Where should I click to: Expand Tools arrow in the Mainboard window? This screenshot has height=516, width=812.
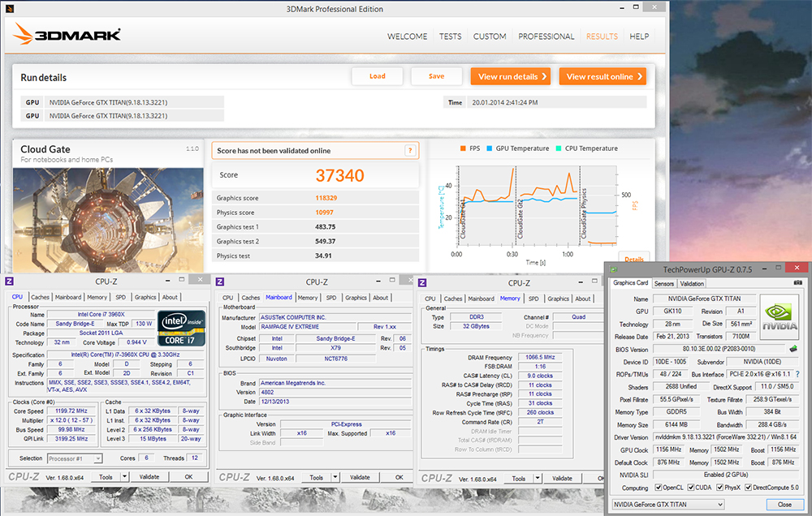(x=335, y=477)
